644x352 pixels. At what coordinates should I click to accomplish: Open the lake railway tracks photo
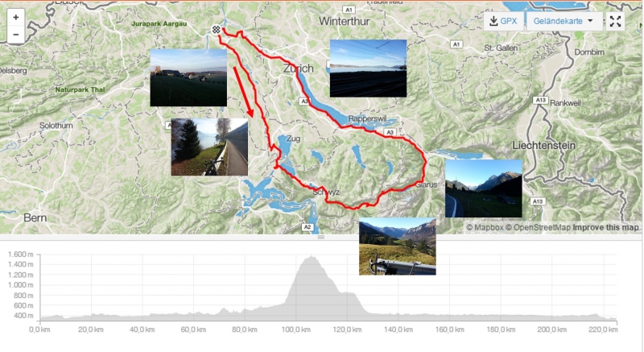369,68
